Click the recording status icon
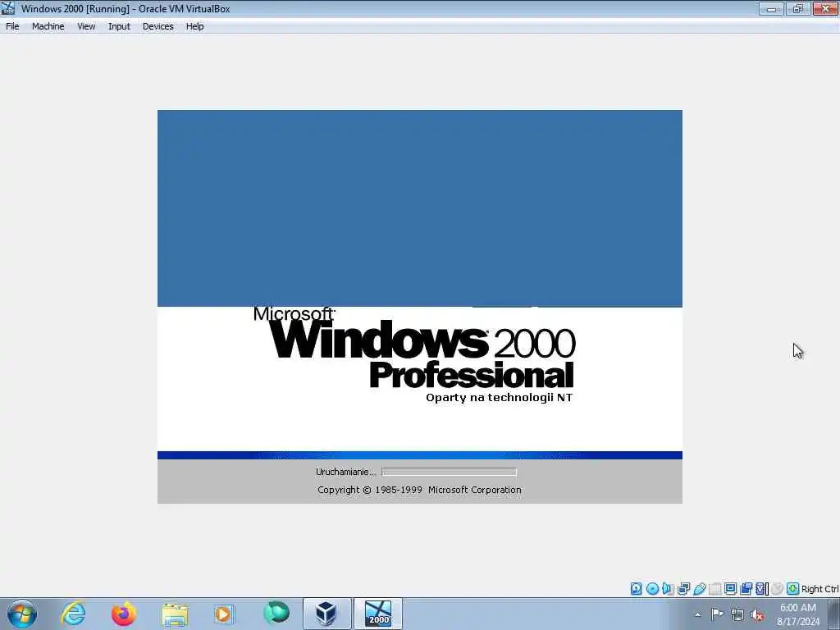This screenshot has height=630, width=840. [746, 589]
